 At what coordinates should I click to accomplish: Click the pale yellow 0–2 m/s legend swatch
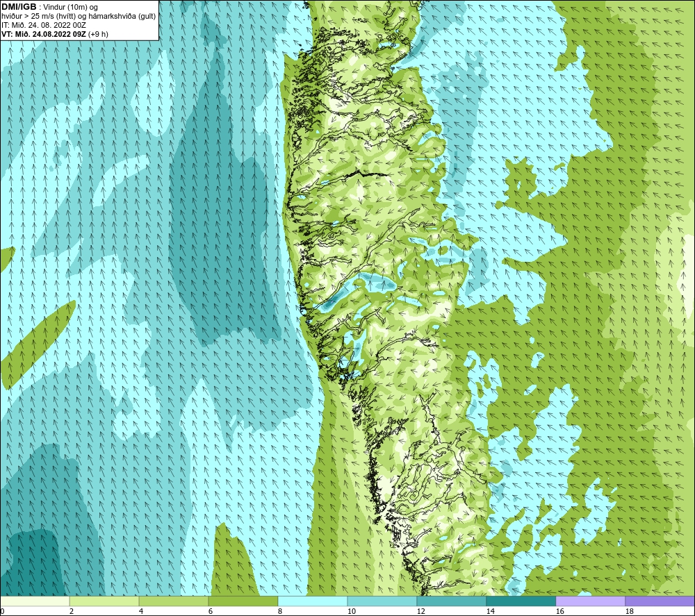35,601
